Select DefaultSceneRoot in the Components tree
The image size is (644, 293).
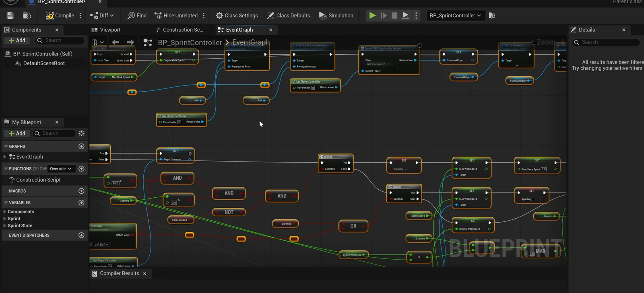click(x=44, y=64)
